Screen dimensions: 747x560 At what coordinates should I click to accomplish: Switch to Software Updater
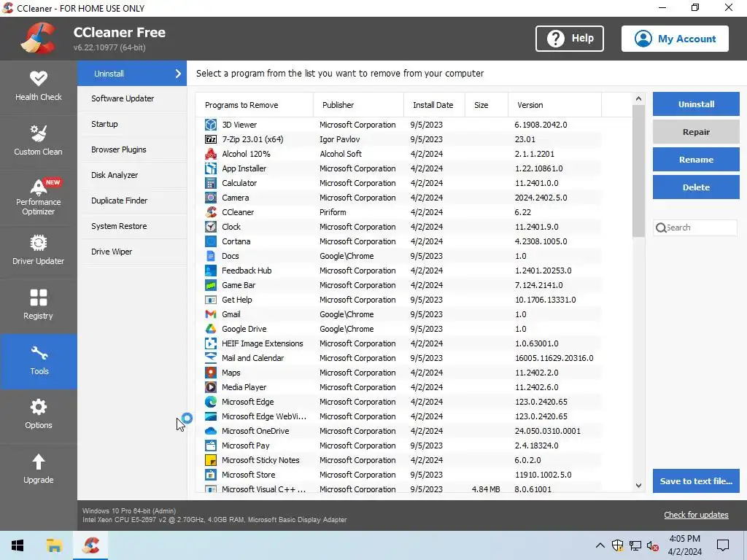(132, 98)
